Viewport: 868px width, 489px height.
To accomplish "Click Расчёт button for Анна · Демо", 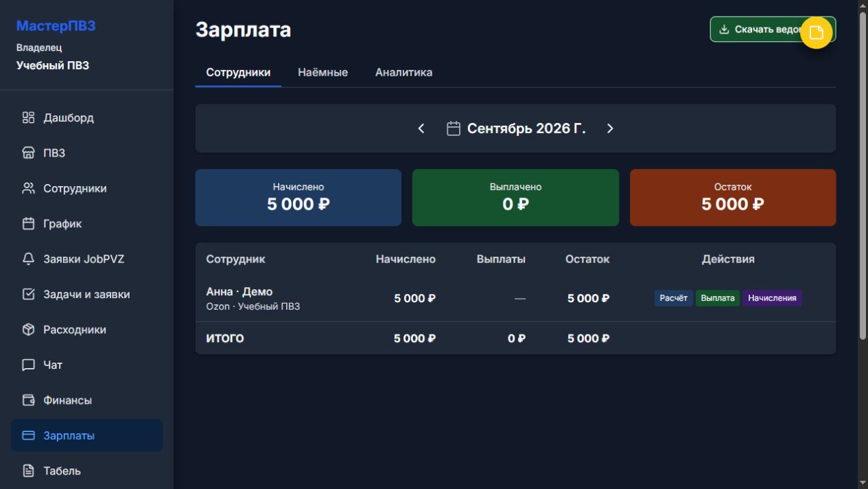I will pos(673,298).
